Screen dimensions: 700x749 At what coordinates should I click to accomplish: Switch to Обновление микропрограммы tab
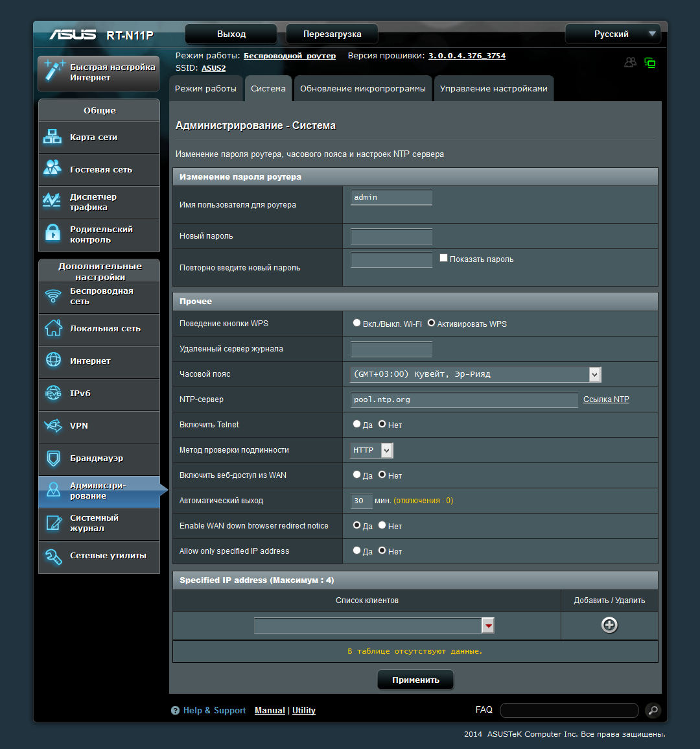point(363,88)
